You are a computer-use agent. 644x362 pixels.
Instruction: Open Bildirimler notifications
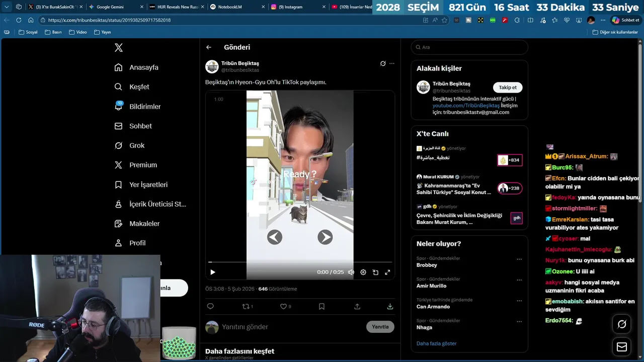pyautogui.click(x=137, y=107)
